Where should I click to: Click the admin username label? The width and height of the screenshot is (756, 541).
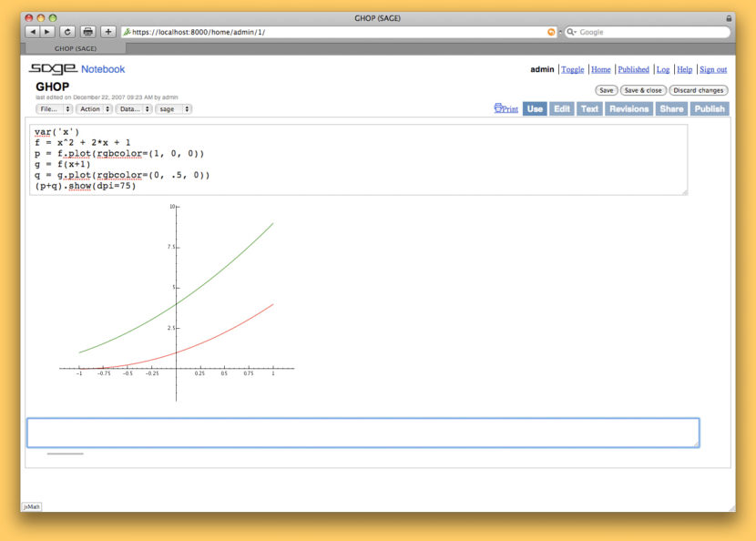pyautogui.click(x=542, y=69)
